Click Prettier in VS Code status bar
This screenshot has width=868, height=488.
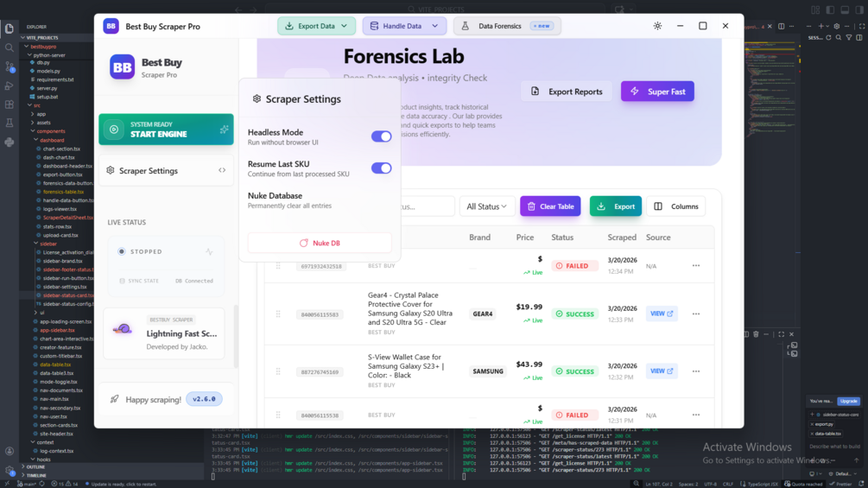[841, 485]
